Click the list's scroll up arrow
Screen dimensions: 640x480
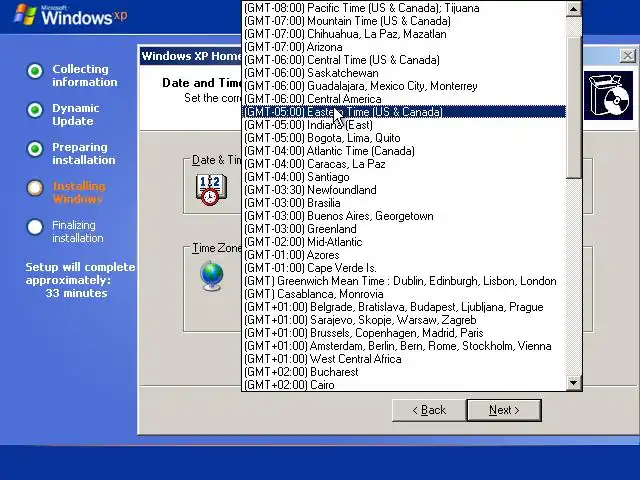point(573,9)
